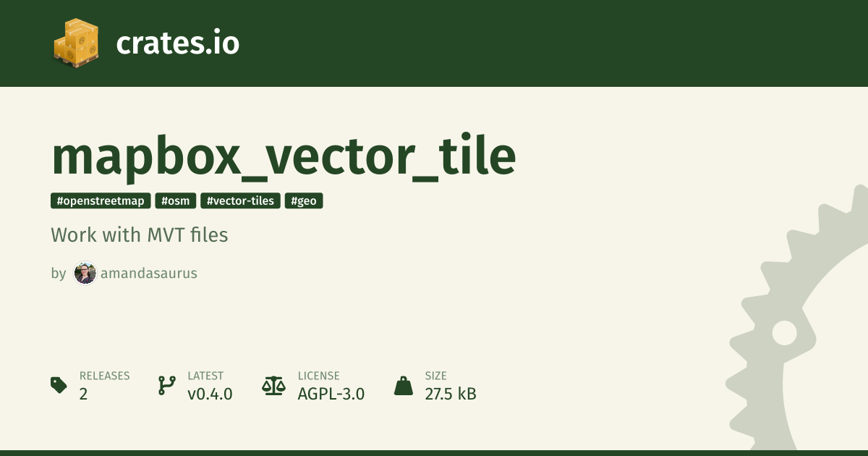868x456 pixels.
Task: Click the crates.io site title
Action: tap(177, 43)
